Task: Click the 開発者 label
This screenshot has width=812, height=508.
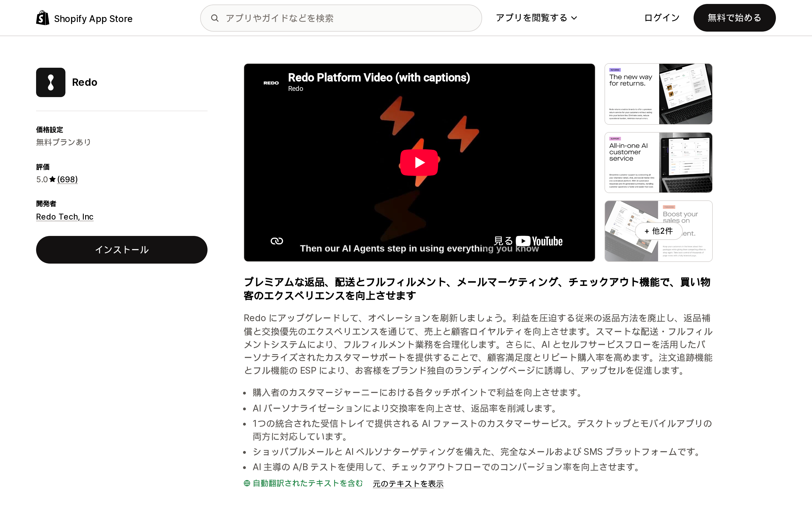Action: [46, 203]
